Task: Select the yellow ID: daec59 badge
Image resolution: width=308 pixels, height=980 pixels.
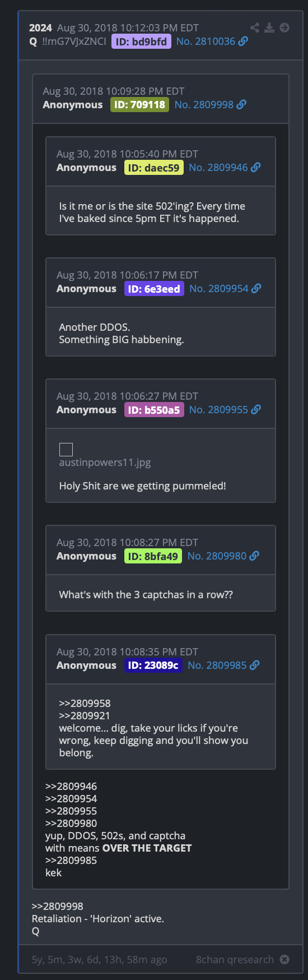Action: coord(154,167)
